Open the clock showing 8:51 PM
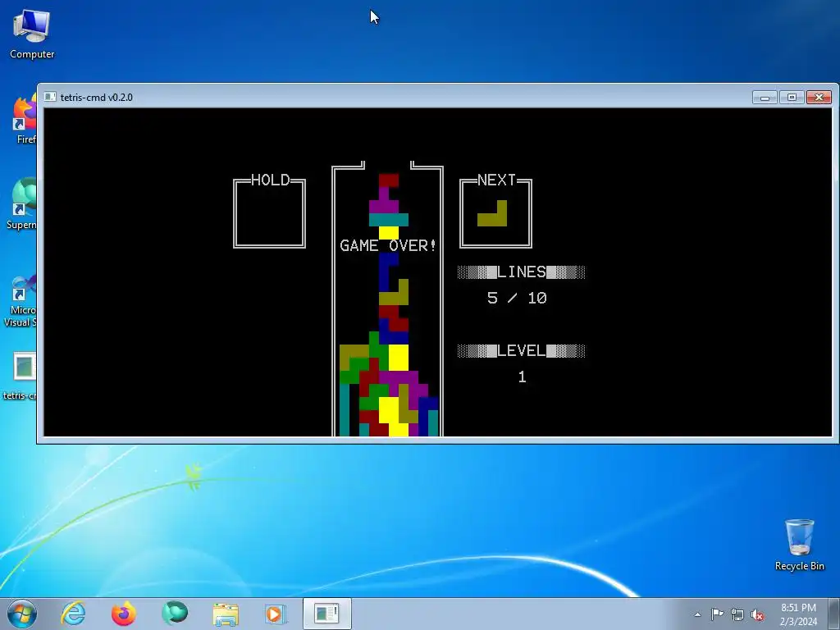Viewport: 840px width, 630px height. (799, 614)
